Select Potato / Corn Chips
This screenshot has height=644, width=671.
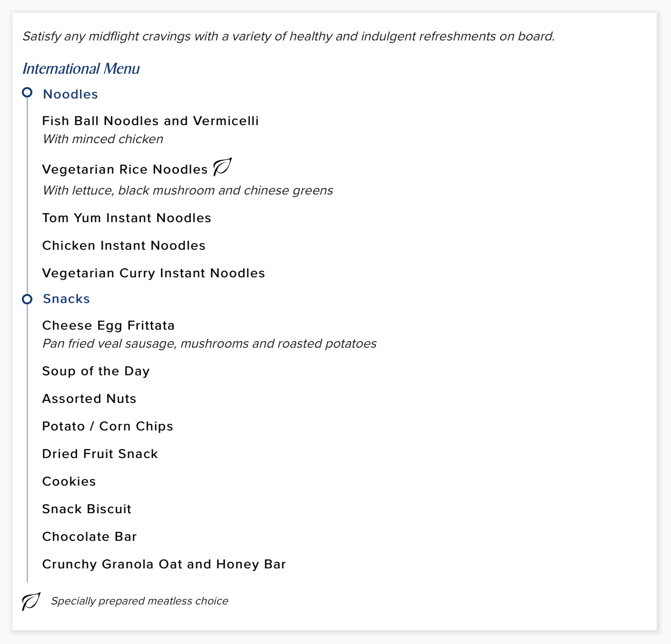click(108, 426)
